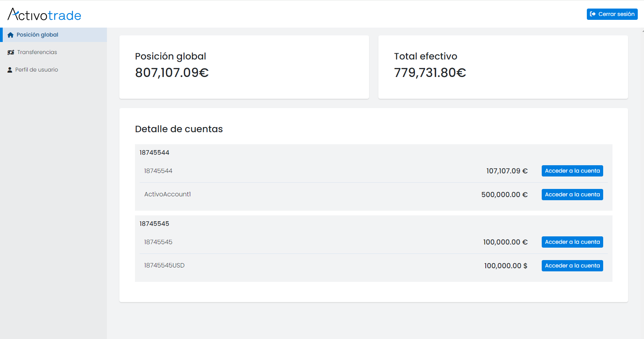
Task: Click the Detalle de cuentas heading
Action: point(179,129)
